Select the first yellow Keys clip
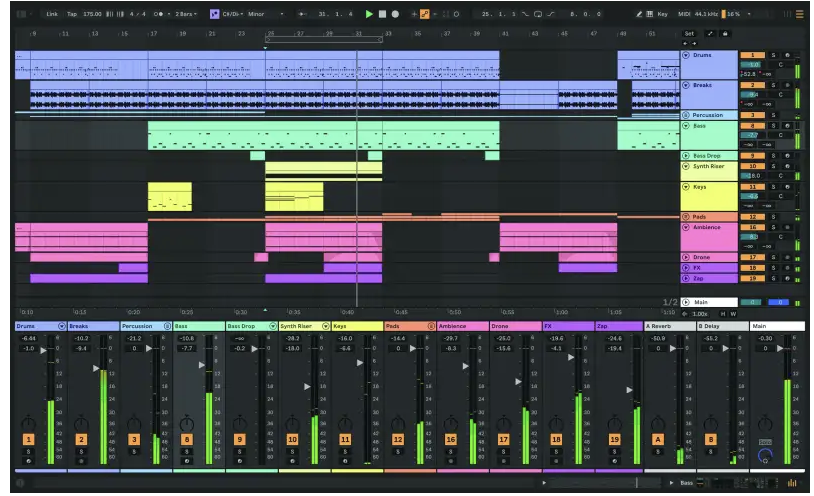The width and height of the screenshot is (814, 496). coord(170,196)
